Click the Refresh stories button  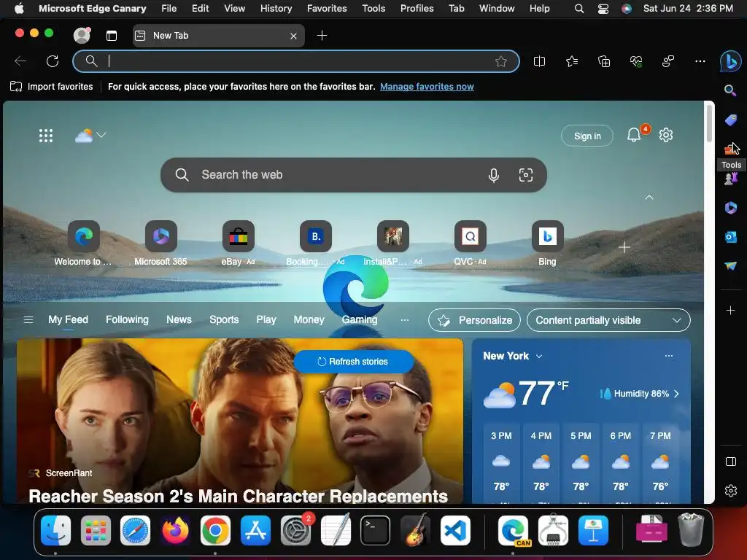(353, 362)
